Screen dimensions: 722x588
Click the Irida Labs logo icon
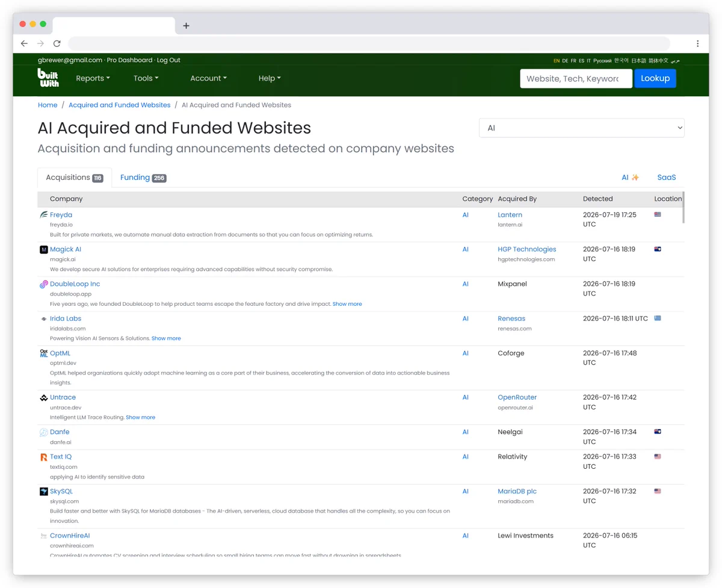(x=43, y=318)
